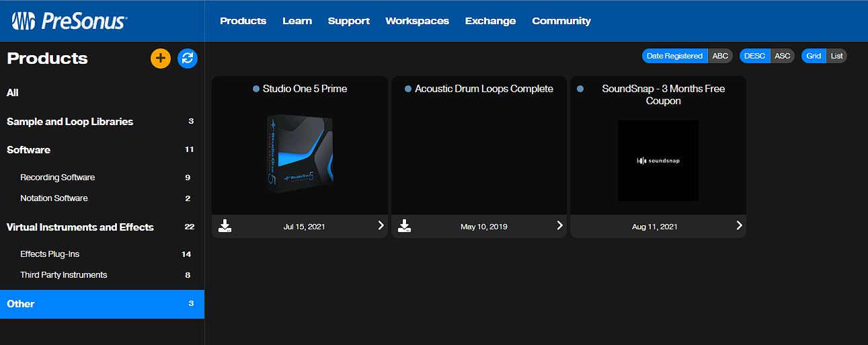Image resolution: width=868 pixels, height=345 pixels.
Task: Click the orange add product plus button
Action: (x=161, y=59)
